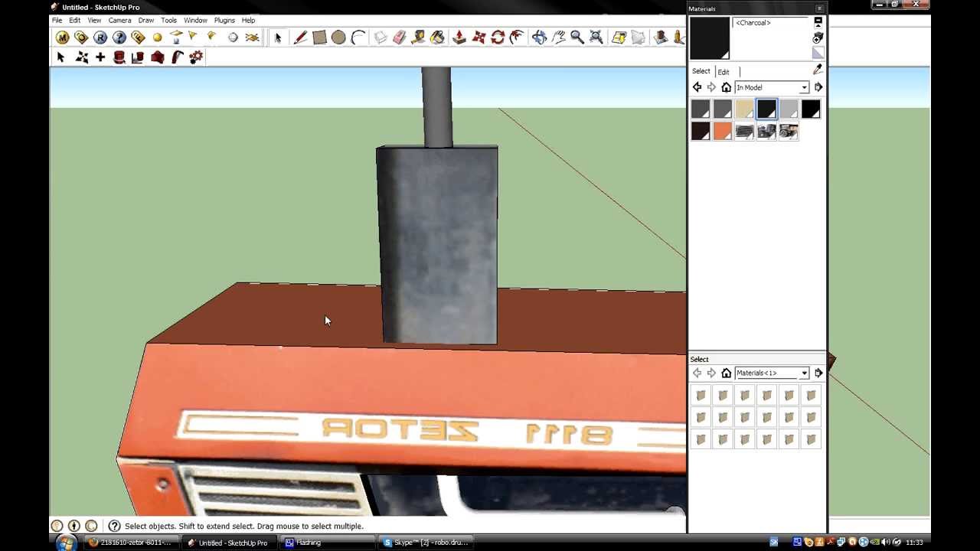Open the File menu
Screen dimensions: 980x551
[x=57, y=21]
